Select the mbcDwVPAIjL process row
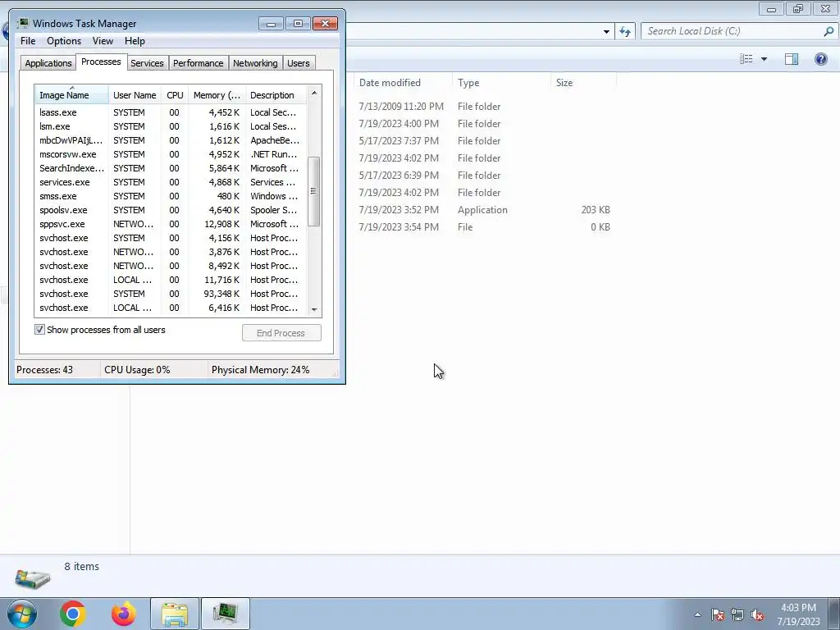The width and height of the screenshot is (840, 630). click(171, 140)
